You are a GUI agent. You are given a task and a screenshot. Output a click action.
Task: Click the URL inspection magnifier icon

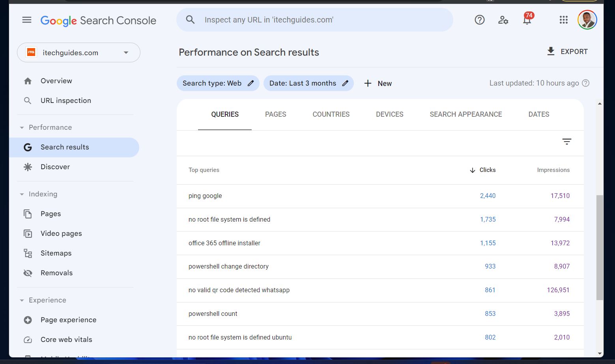(28, 101)
